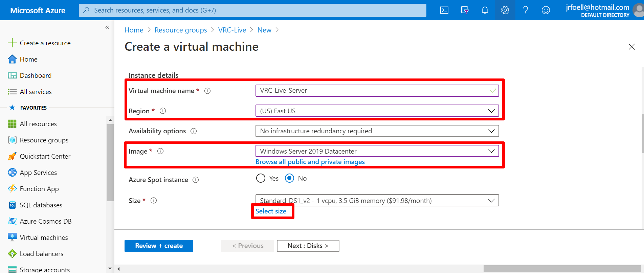Click Next : Disks button

click(x=308, y=246)
